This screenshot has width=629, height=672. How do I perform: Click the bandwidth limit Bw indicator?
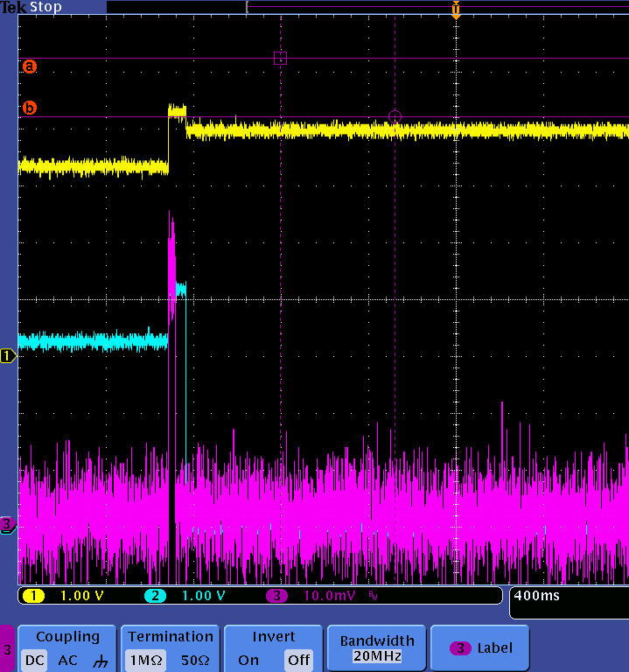click(x=373, y=596)
